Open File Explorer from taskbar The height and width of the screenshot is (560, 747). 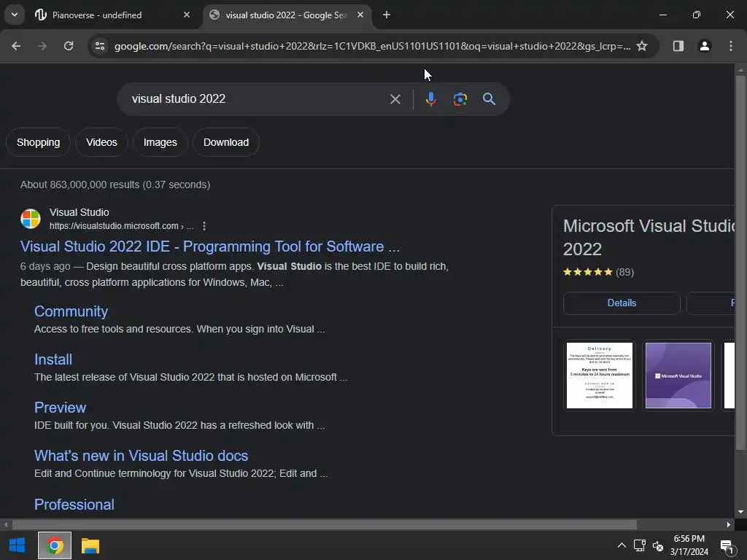(90, 545)
